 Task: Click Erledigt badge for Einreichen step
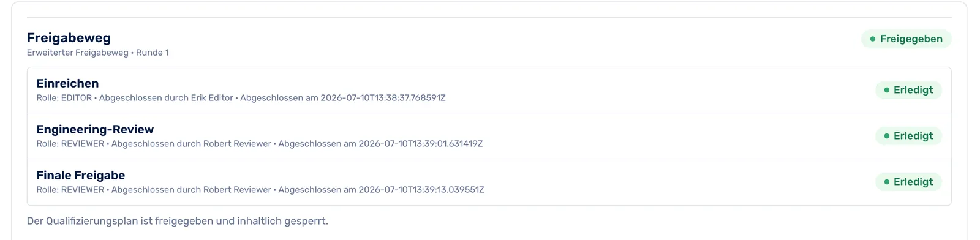[x=908, y=90]
